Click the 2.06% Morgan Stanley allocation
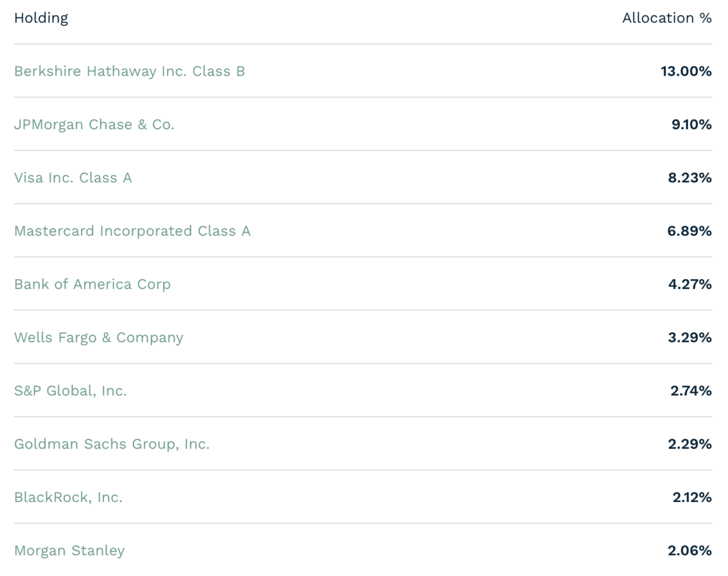728x576 pixels. click(690, 551)
